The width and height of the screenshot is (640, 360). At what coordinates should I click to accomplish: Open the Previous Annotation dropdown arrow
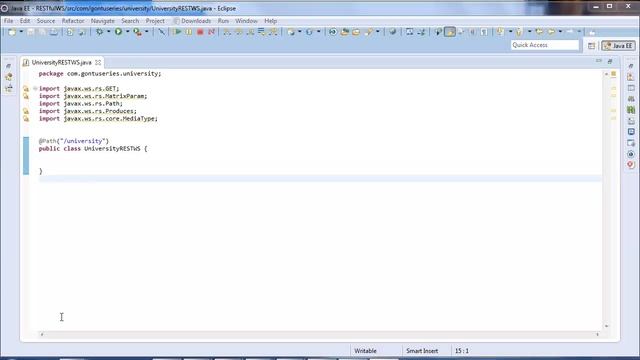(529, 32)
